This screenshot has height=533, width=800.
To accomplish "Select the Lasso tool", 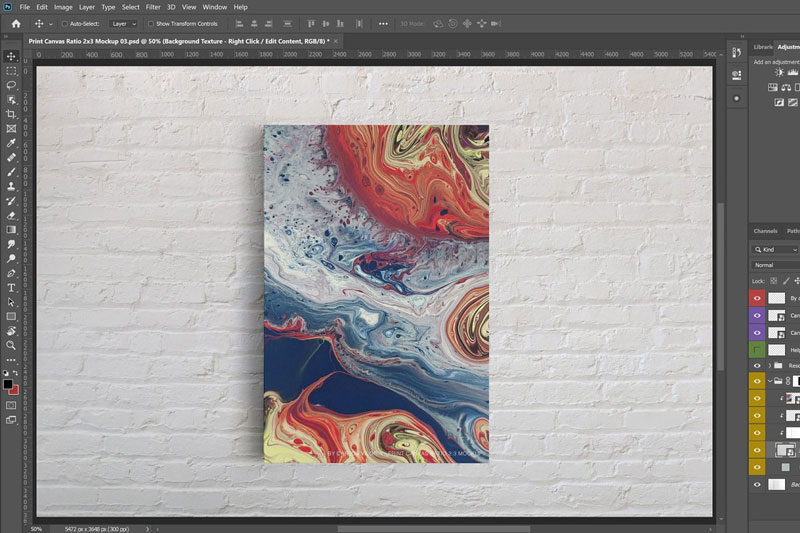I will [x=11, y=85].
